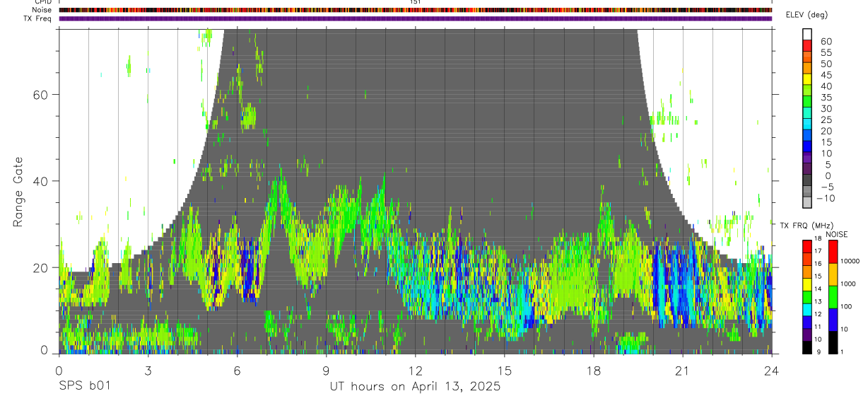Click the 'SPS b01' radar beam label
868x401 pixels.
pos(83,387)
